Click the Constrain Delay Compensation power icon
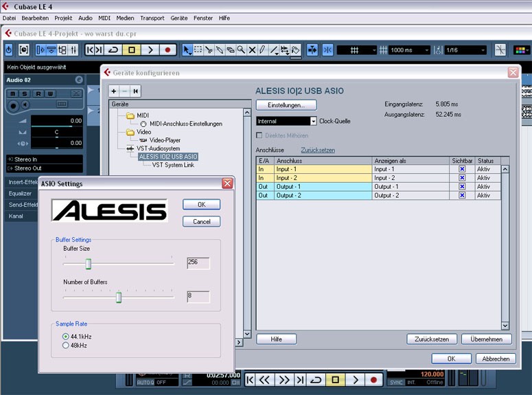 click(9, 50)
